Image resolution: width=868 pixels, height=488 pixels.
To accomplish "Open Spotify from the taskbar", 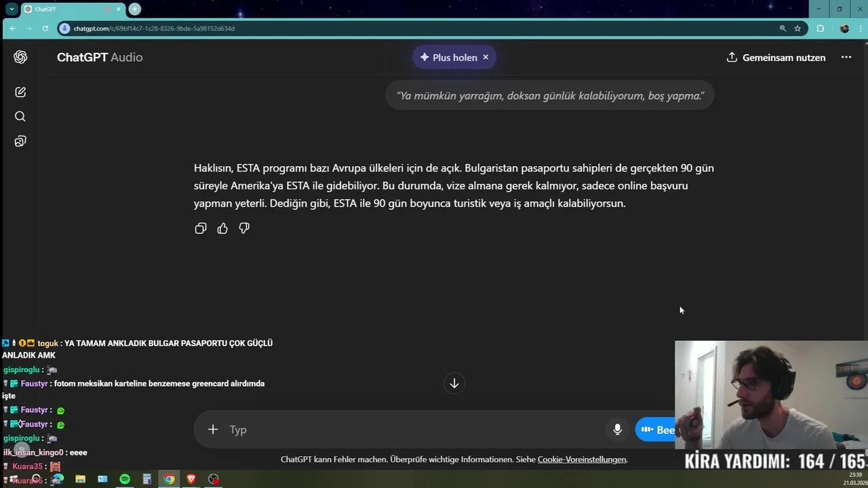I will [x=125, y=479].
